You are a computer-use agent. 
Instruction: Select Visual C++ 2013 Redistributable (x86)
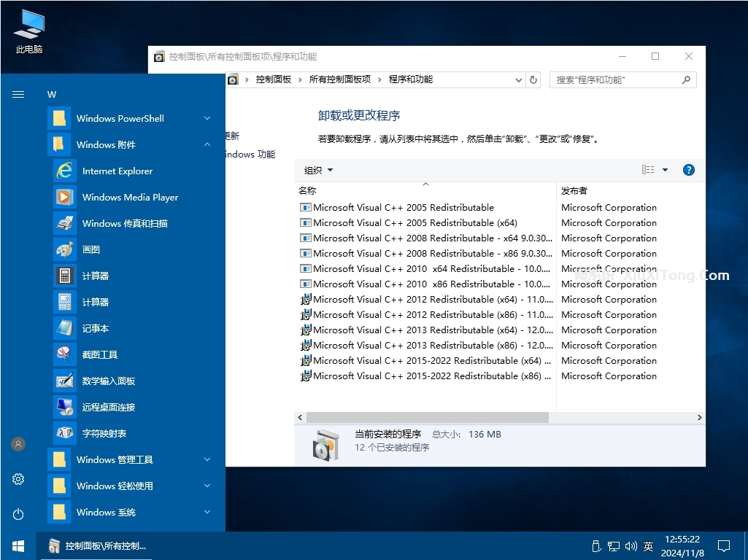[x=425, y=345]
